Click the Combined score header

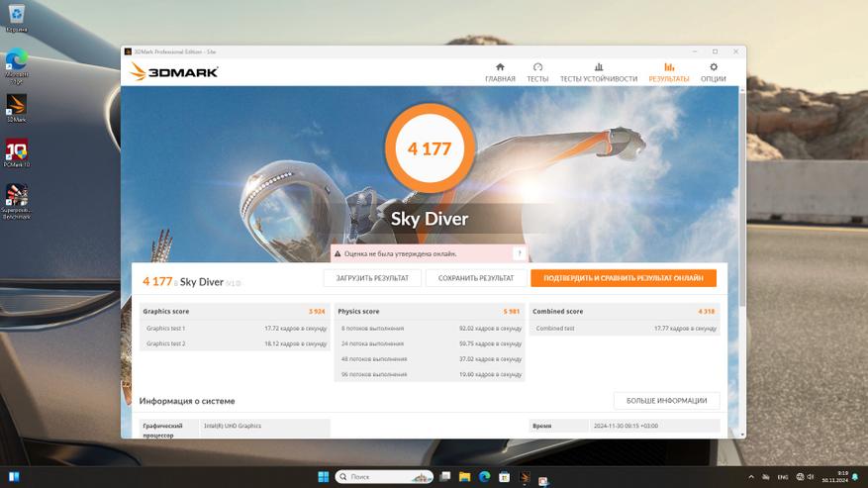coord(557,311)
